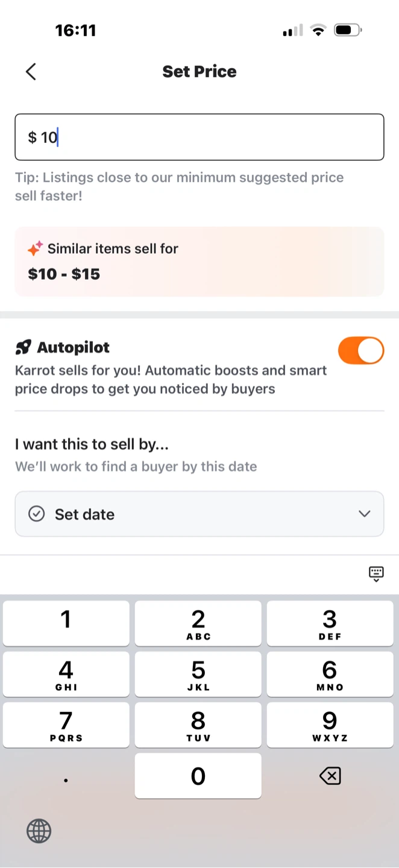The width and height of the screenshot is (399, 868).
Task: Tap the number 5 key
Action: tap(198, 675)
